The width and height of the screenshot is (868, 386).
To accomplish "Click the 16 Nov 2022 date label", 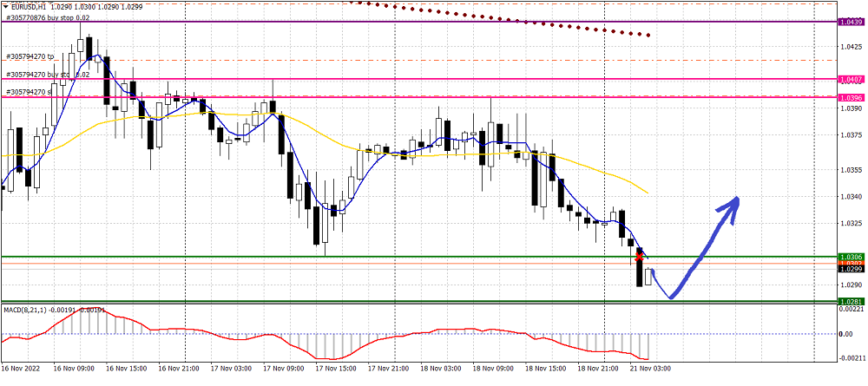I will pos(19,368).
